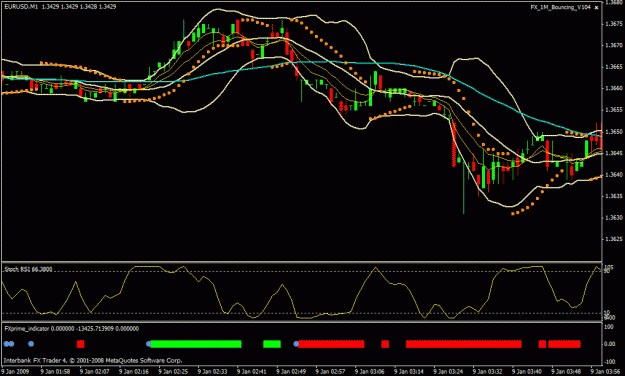Click the 9 Jan 03:32 time label
Screen dimensions: 625x376
click(x=487, y=372)
